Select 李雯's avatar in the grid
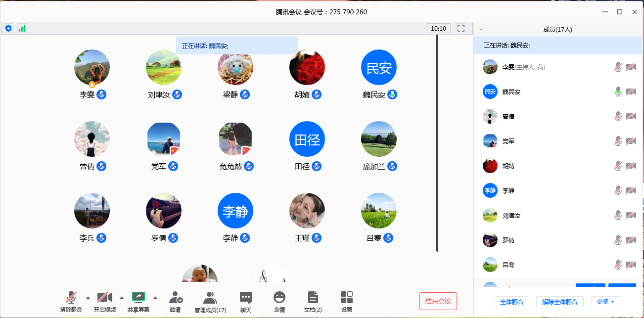This screenshot has height=318, width=644. [x=92, y=67]
